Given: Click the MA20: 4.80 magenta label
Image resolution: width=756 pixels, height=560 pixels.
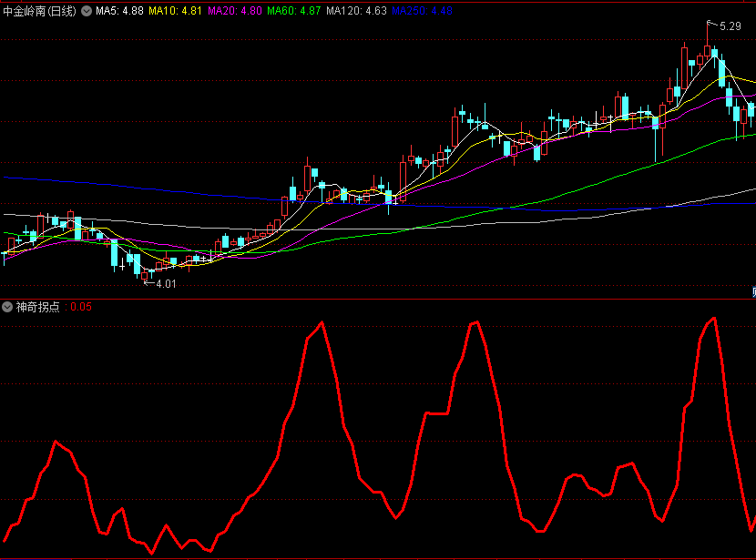Looking at the screenshot, I should [235, 11].
